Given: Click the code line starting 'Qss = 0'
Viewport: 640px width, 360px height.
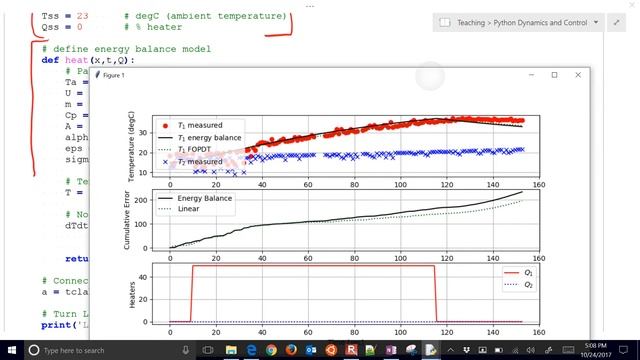Looking at the screenshot, I should point(111,27).
